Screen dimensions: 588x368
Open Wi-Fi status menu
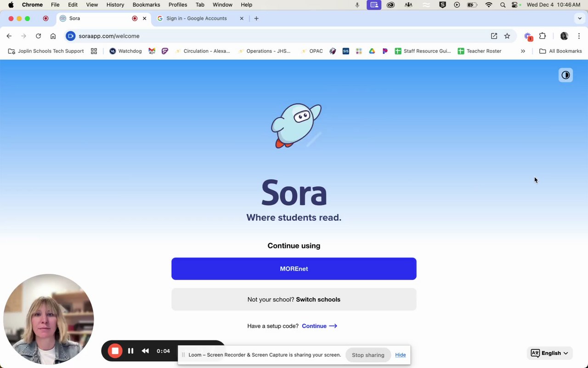(x=489, y=5)
